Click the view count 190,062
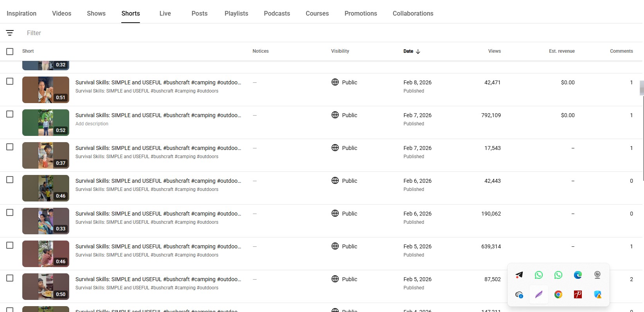 coord(491,214)
